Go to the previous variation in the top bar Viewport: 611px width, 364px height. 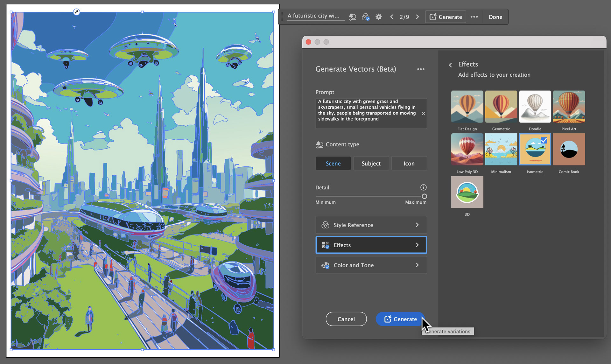click(392, 17)
